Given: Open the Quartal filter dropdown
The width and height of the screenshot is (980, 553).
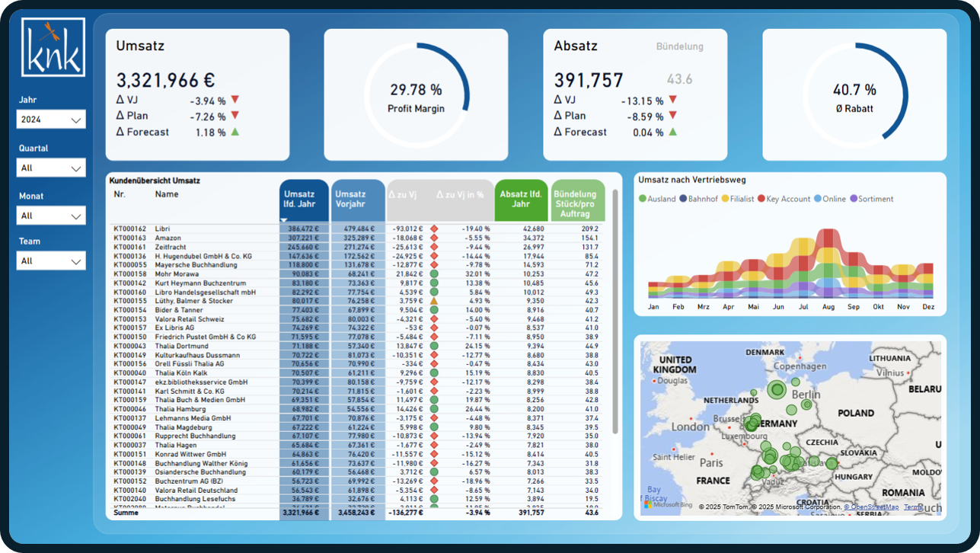Looking at the screenshot, I should point(51,168).
